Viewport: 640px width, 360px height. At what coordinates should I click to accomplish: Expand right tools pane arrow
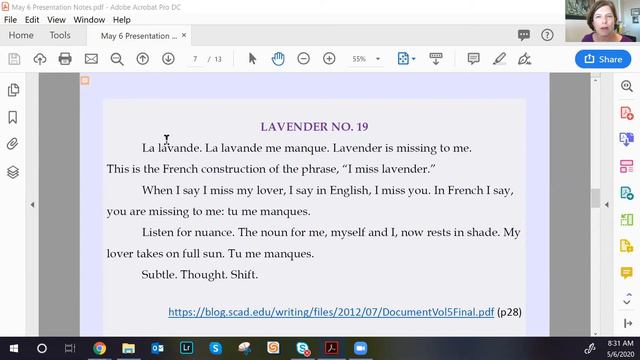pos(607,204)
